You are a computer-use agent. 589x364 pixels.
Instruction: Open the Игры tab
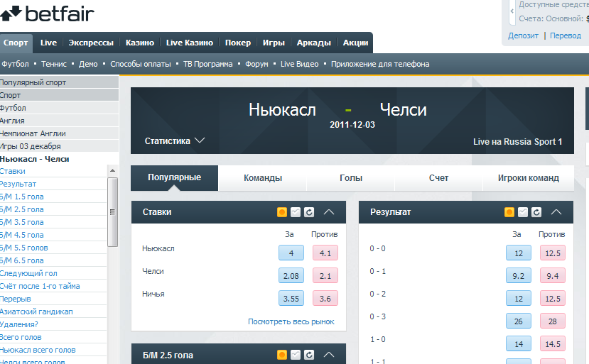(x=274, y=43)
